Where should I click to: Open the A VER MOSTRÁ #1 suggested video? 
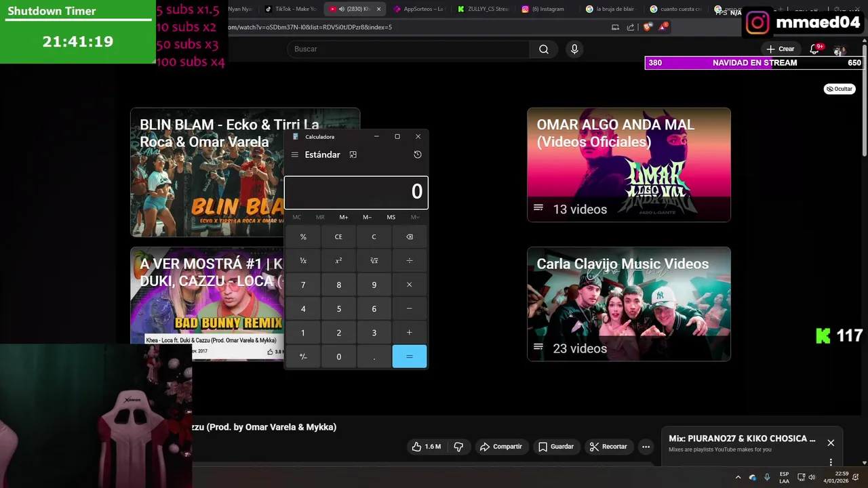(207, 304)
